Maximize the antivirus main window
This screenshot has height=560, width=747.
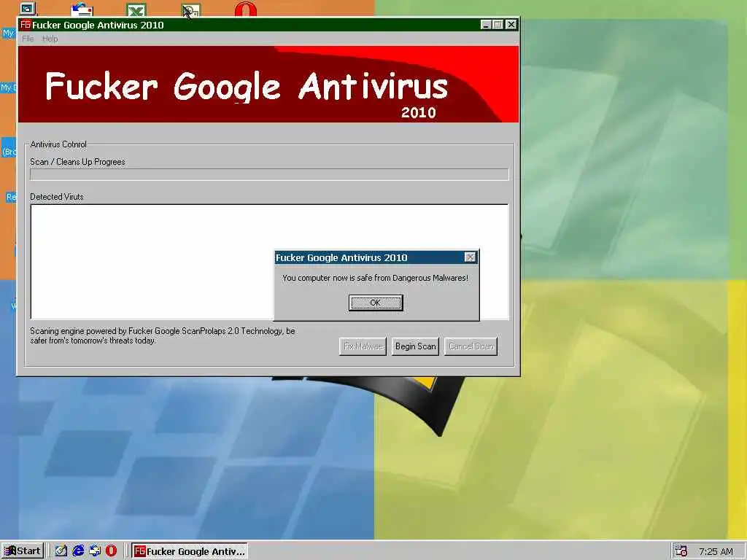tap(498, 25)
